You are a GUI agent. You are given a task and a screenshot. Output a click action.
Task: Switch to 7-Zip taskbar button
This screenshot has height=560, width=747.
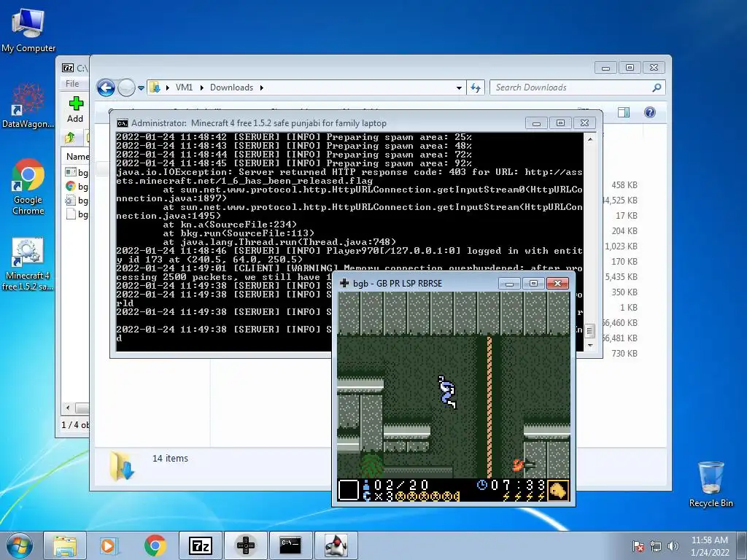point(200,545)
